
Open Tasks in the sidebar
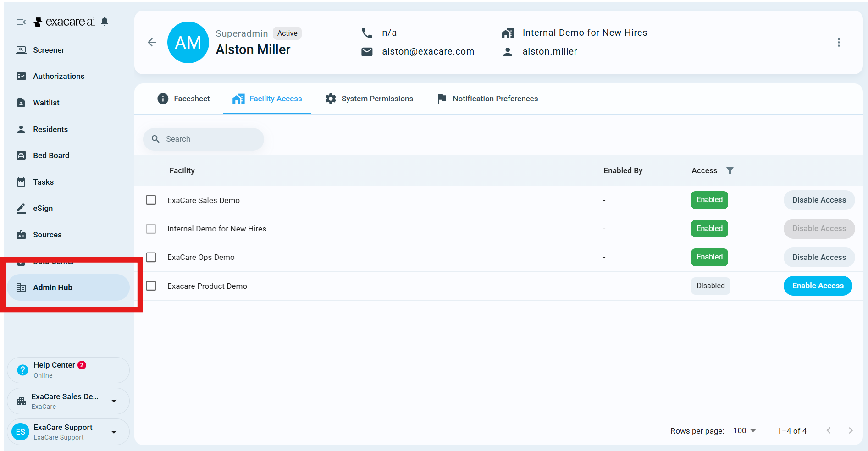pyautogui.click(x=68, y=182)
